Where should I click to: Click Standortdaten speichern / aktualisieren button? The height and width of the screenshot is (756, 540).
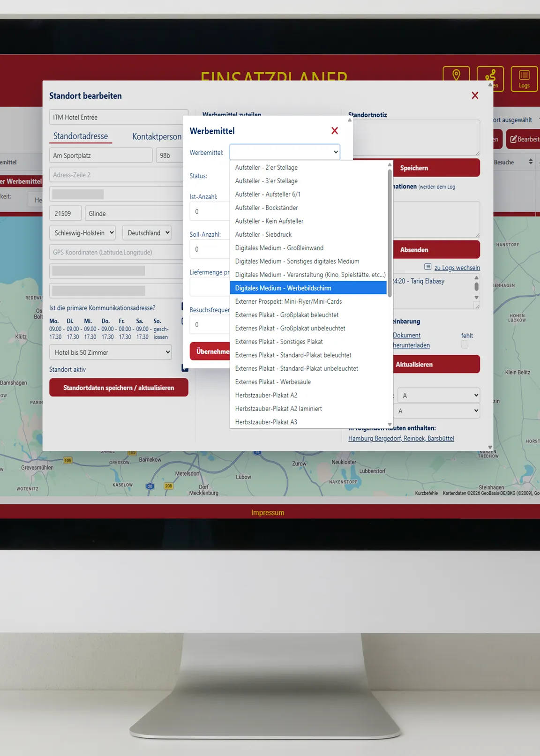(119, 388)
